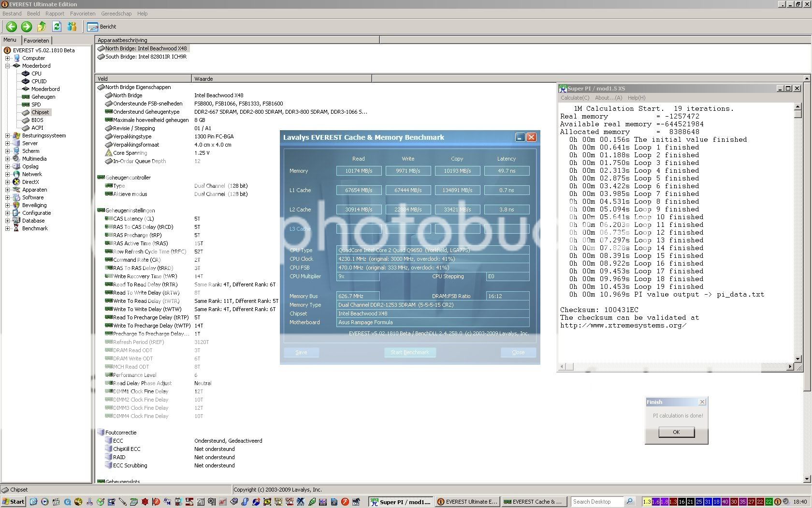The height and width of the screenshot is (508, 812).
Task: Click Super PI horizontal scrollbar right arrow
Action: (790, 367)
